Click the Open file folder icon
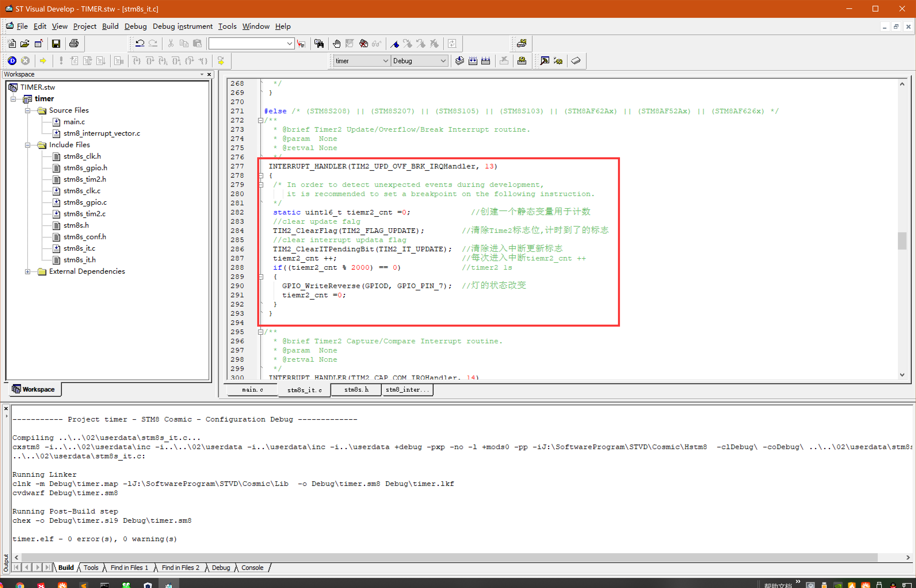The image size is (916, 588). pyautogui.click(x=25, y=43)
